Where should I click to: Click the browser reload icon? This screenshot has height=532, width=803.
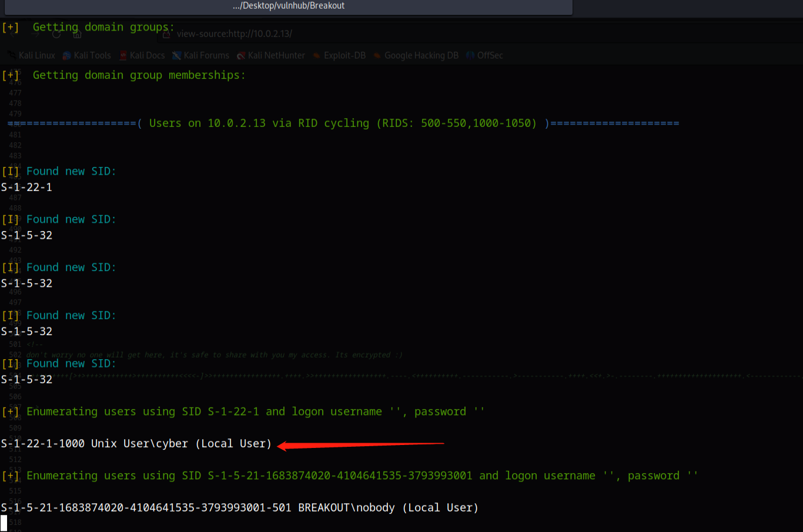[x=56, y=34]
